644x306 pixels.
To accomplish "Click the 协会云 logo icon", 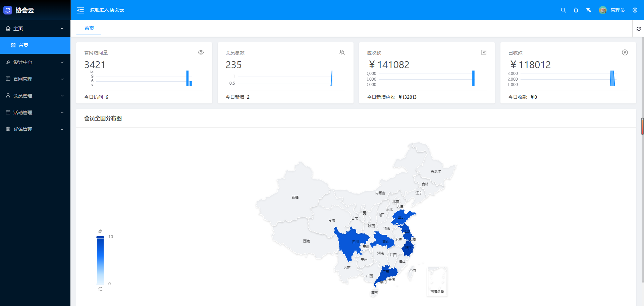I will tap(7, 10).
